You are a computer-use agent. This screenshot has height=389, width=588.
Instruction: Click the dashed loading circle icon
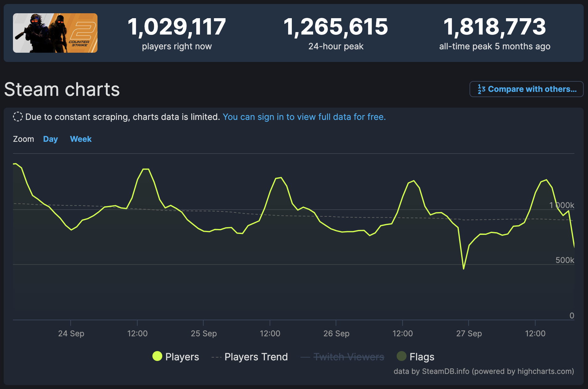point(18,117)
